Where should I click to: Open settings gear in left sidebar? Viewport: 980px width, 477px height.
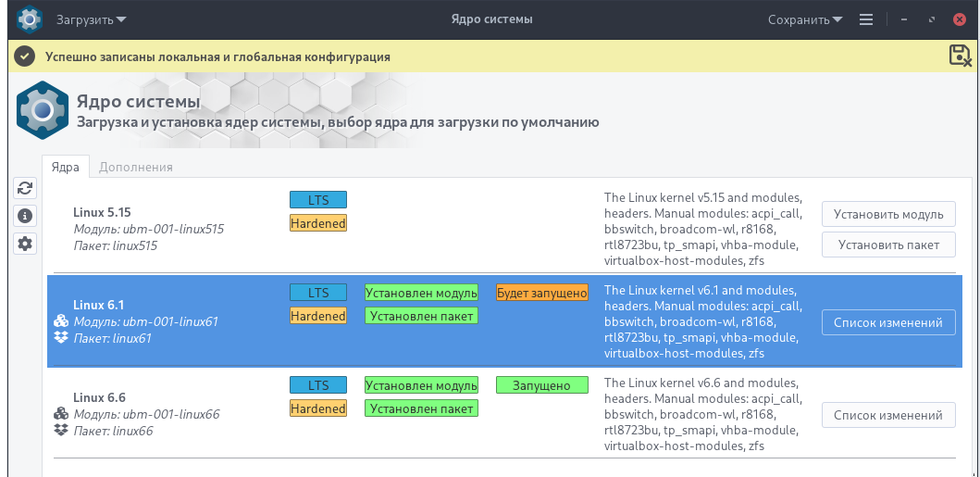click(x=25, y=244)
